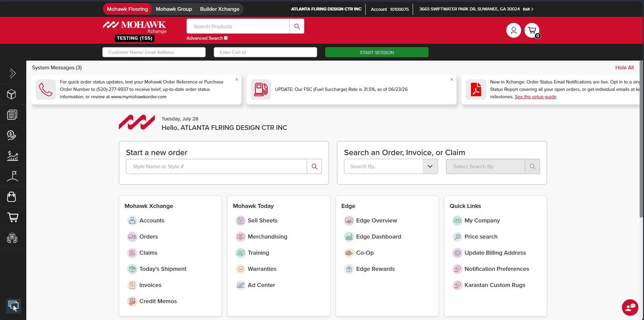Image resolution: width=644 pixels, height=320 pixels.
Task: Click the Exit link in top bar
Action: [x=528, y=9]
